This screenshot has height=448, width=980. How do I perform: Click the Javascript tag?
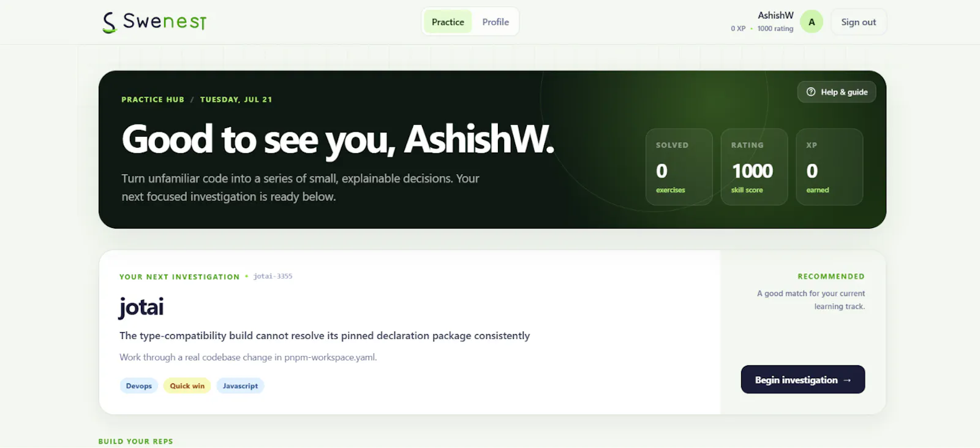pos(240,386)
